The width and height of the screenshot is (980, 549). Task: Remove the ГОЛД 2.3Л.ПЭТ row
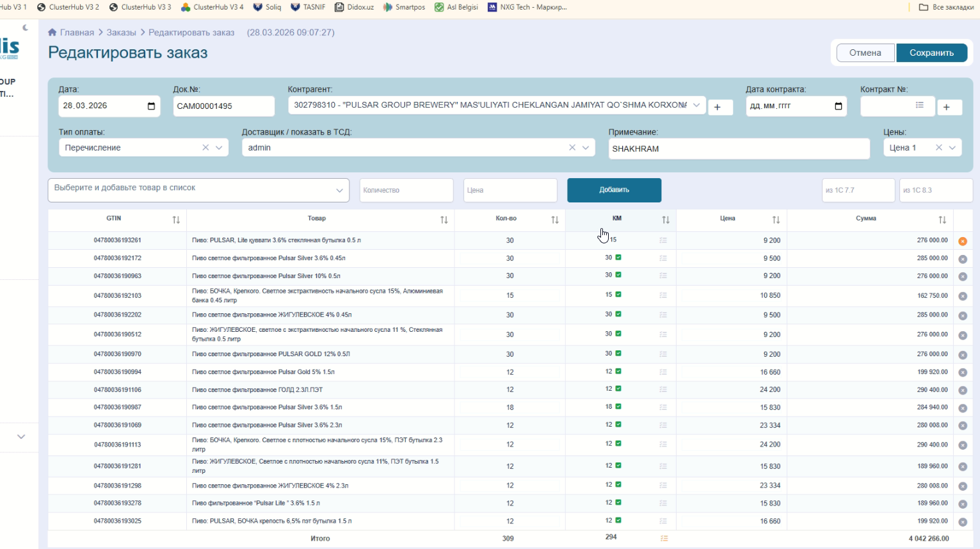coord(962,390)
